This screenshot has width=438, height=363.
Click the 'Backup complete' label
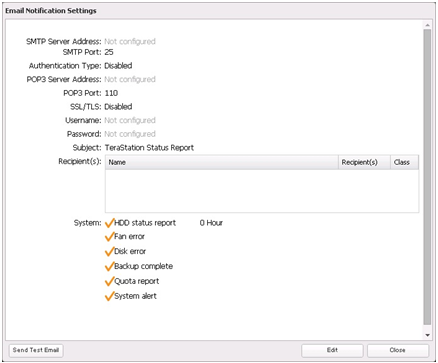tap(143, 266)
